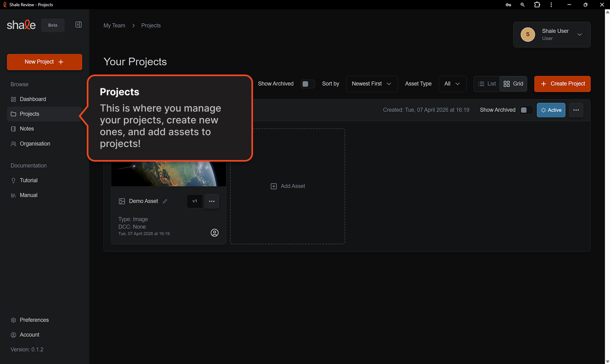
Task: Click My Team breadcrumb
Action: click(x=115, y=25)
